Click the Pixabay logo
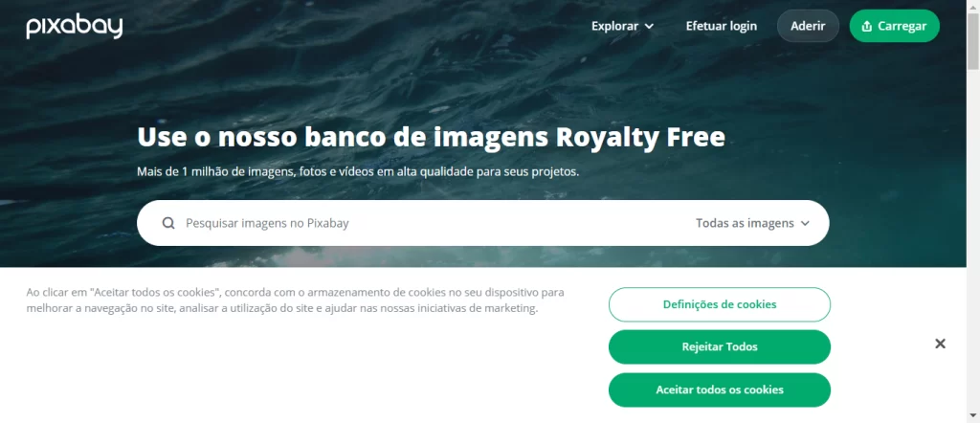 pos(75,26)
